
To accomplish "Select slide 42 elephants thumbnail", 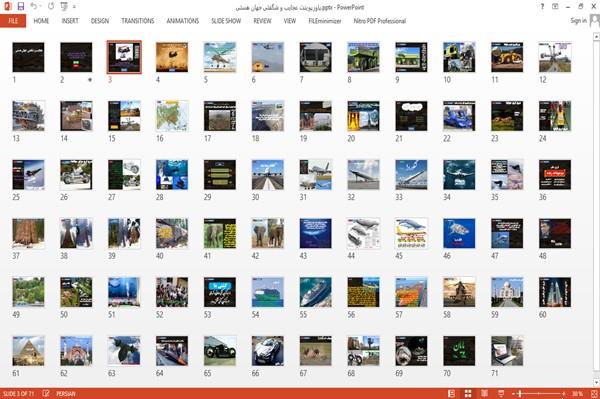I will (268, 233).
